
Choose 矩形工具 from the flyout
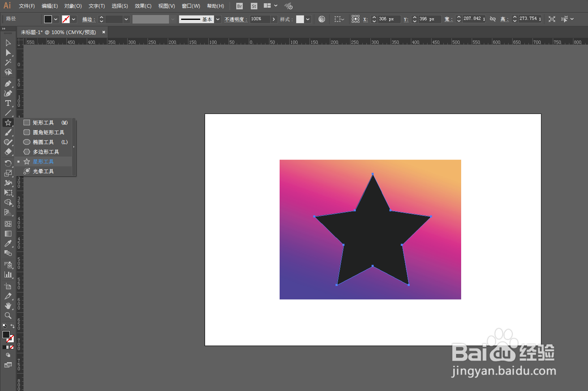pyautogui.click(x=44, y=122)
